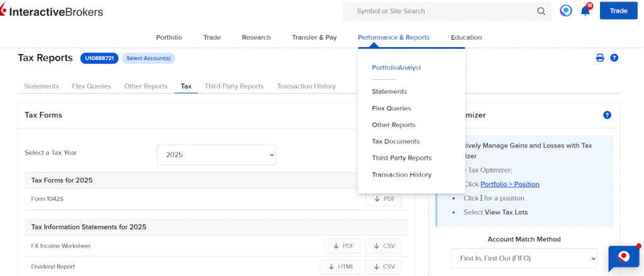Switch to the Flex Queries tab

92,86
